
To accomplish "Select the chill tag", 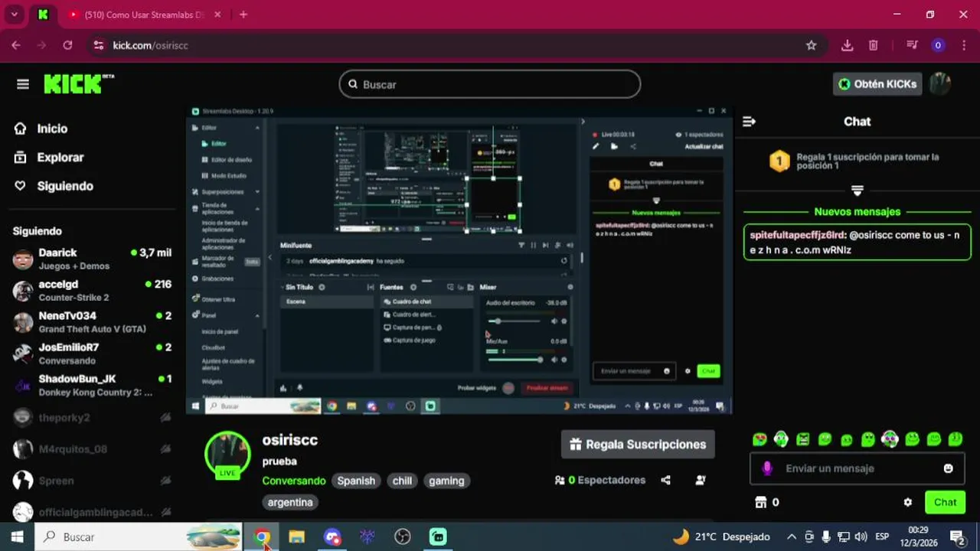I will 402,481.
